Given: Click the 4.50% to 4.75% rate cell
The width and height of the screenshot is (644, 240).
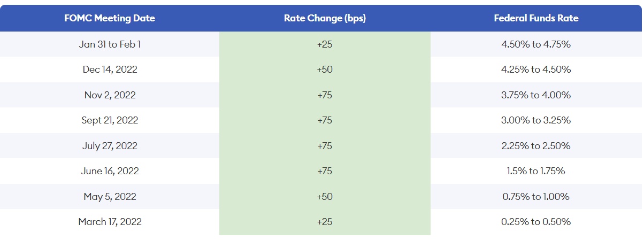Looking at the screenshot, I should tap(536, 44).
